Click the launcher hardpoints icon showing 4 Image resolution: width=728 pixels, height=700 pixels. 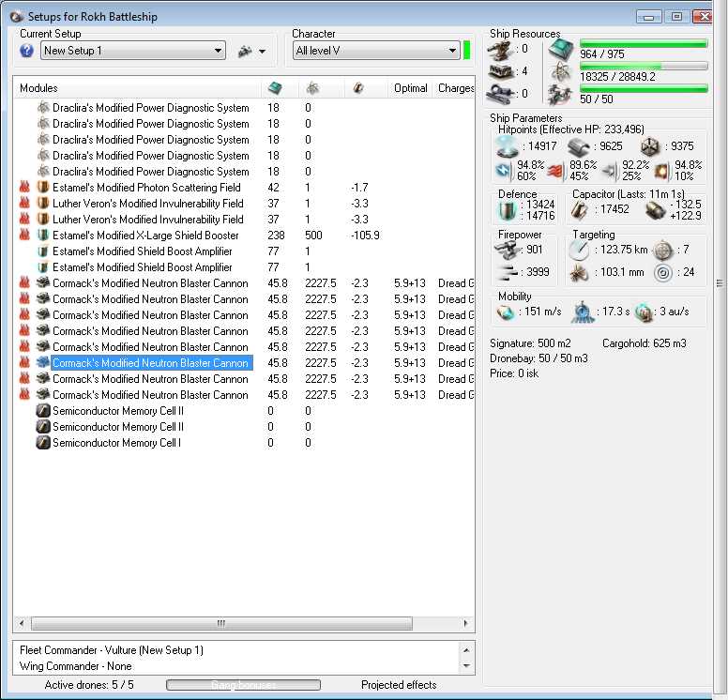(501, 71)
